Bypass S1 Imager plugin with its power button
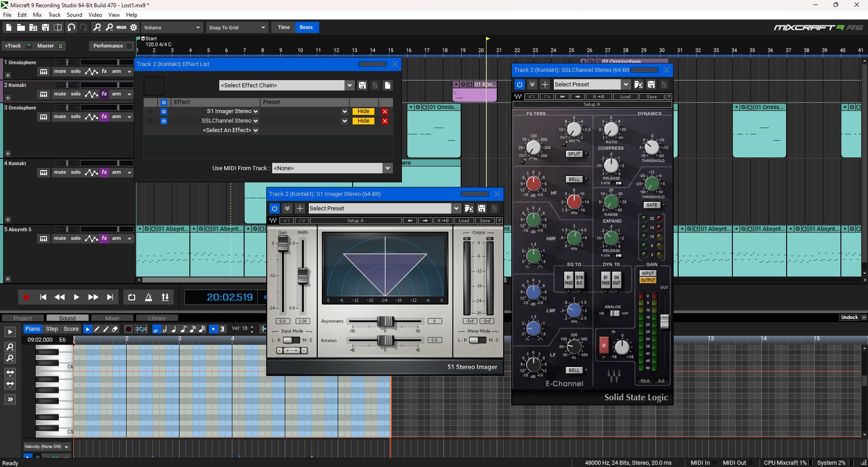Viewport: 868px width, 467px height. (274, 208)
